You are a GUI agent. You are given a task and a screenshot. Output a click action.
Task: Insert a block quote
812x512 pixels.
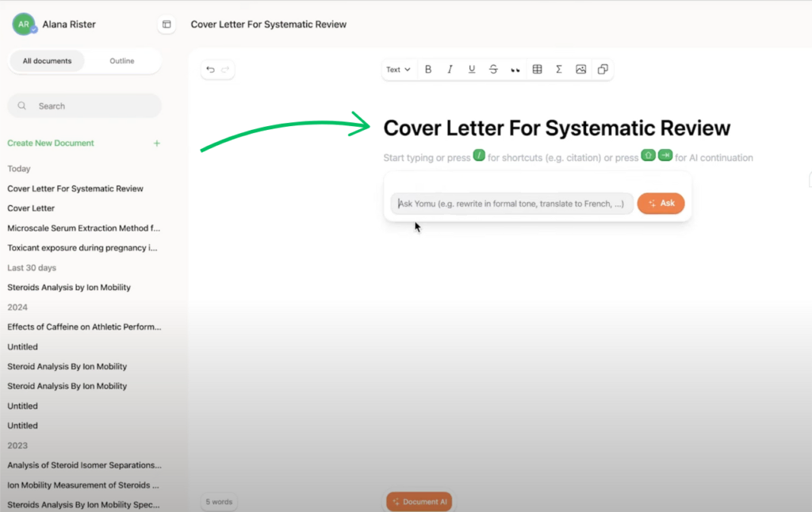click(x=515, y=70)
